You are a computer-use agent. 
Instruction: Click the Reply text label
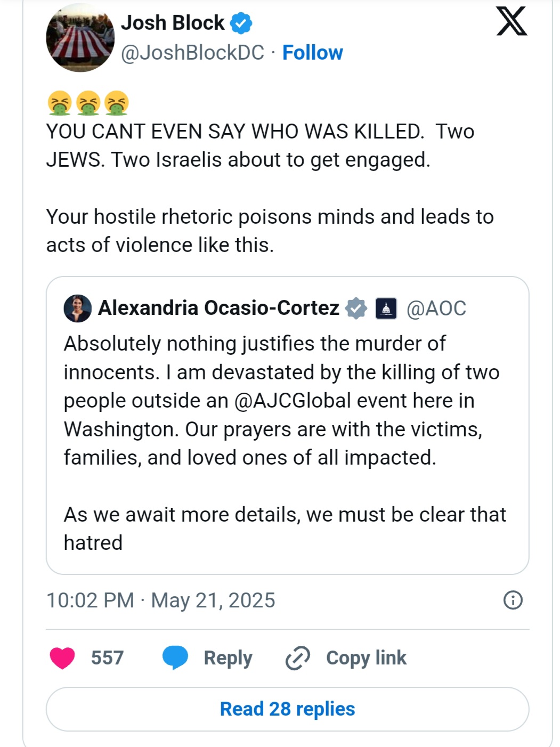click(228, 657)
